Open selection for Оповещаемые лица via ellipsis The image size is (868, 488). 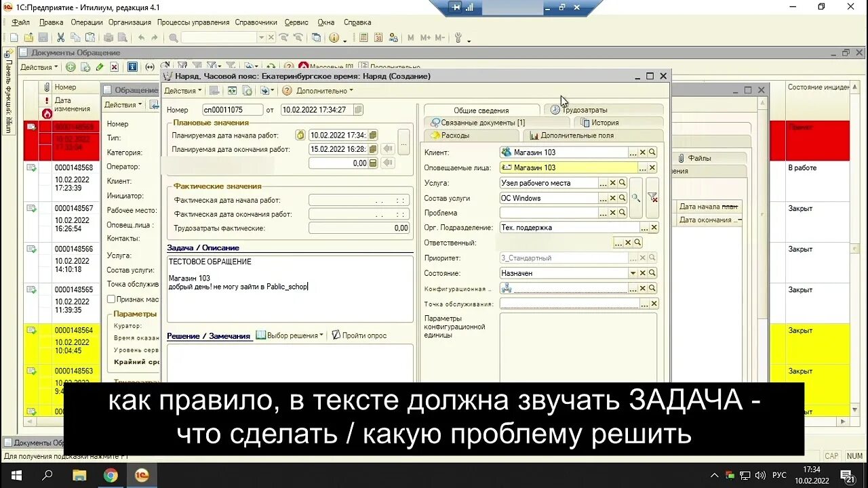(643, 167)
